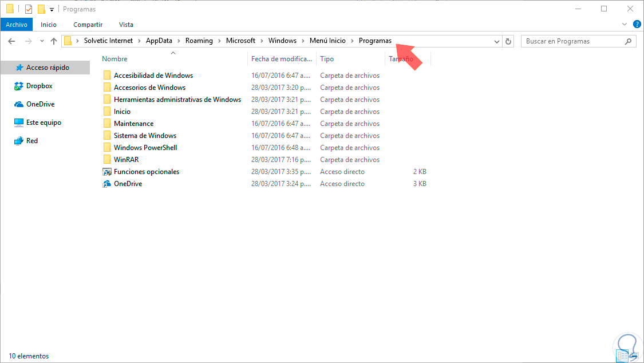Screen dimensions: 644x363
Task: Select Este equipo in navigation pane
Action: pyautogui.click(x=44, y=123)
